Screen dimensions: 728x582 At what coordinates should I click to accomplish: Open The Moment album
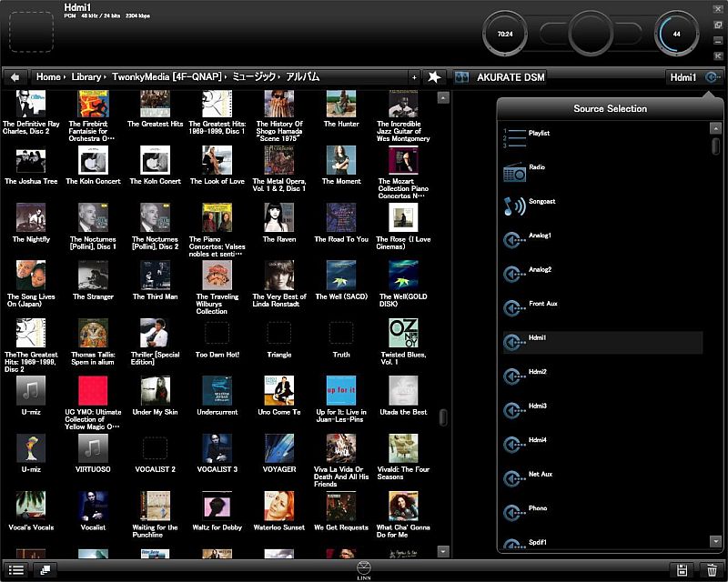pyautogui.click(x=341, y=161)
